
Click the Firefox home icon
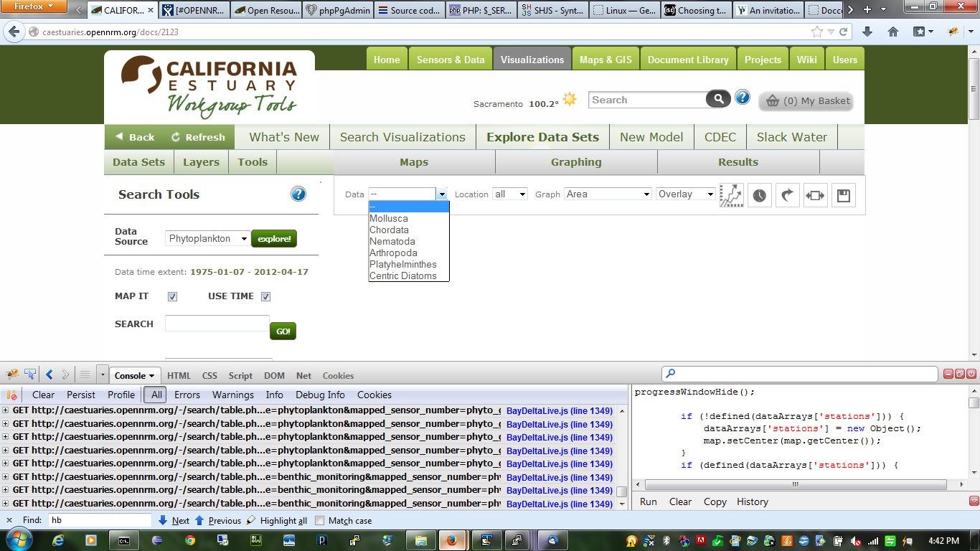pos(893,32)
